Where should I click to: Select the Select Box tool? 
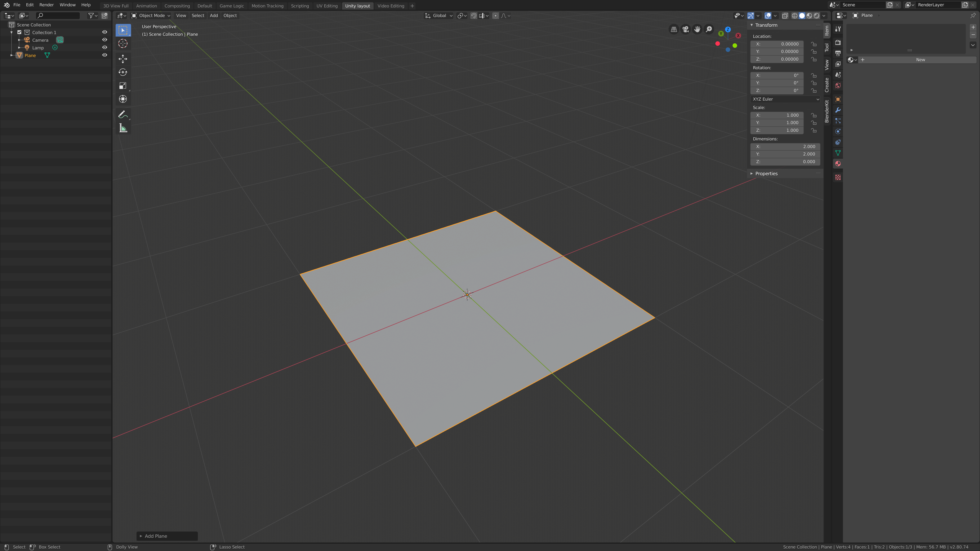(123, 30)
